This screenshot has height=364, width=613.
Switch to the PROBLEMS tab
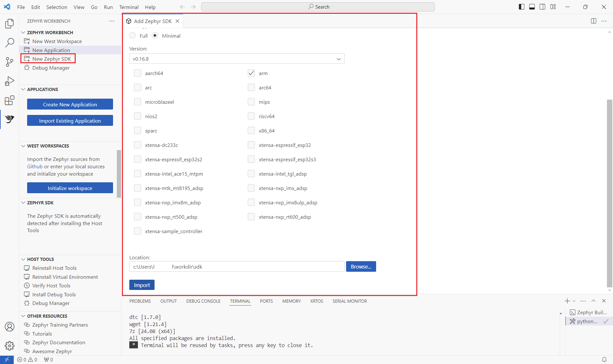[140, 301]
